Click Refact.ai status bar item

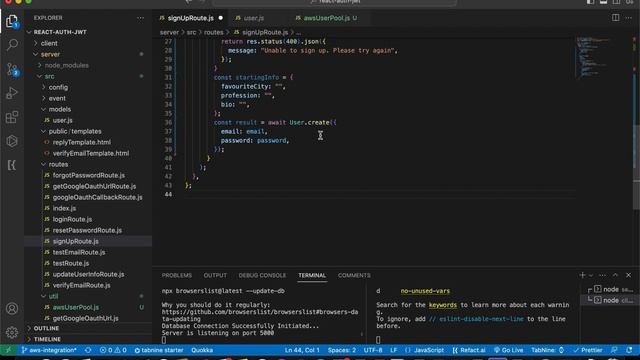[x=469, y=350]
